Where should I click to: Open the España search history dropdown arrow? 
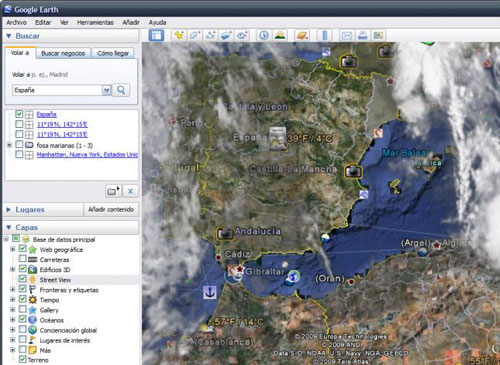[106, 90]
